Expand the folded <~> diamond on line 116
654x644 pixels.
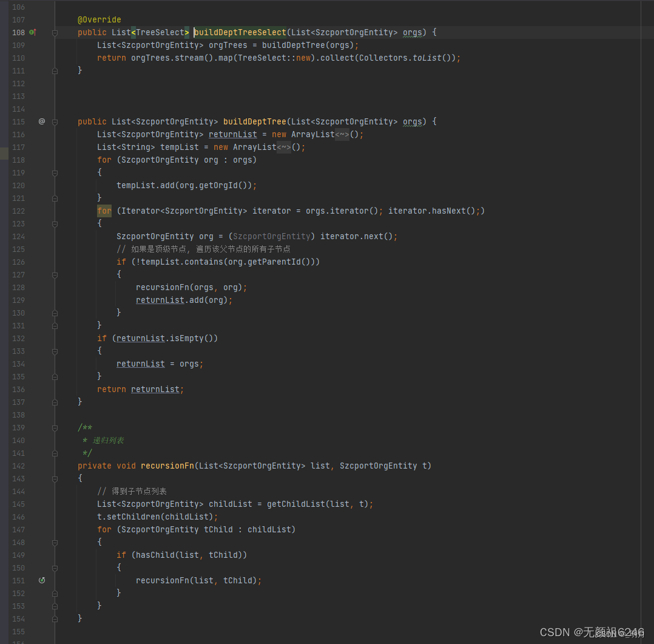click(342, 134)
